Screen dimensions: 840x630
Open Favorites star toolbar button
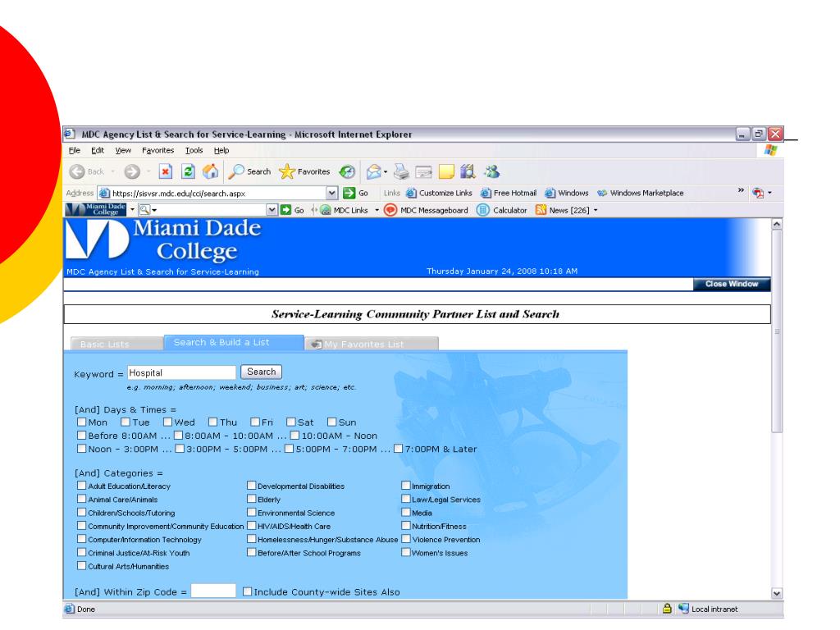(304, 171)
